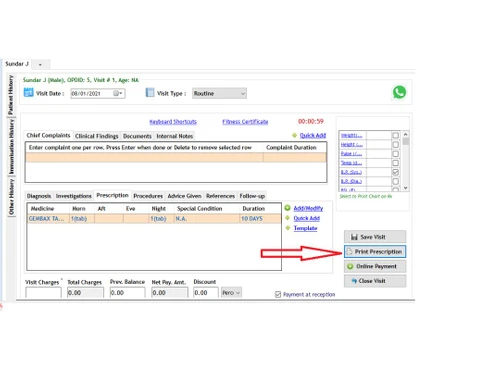This screenshot has width=500, height=375.
Task: Click the Save Visit disk icon
Action: [354, 237]
